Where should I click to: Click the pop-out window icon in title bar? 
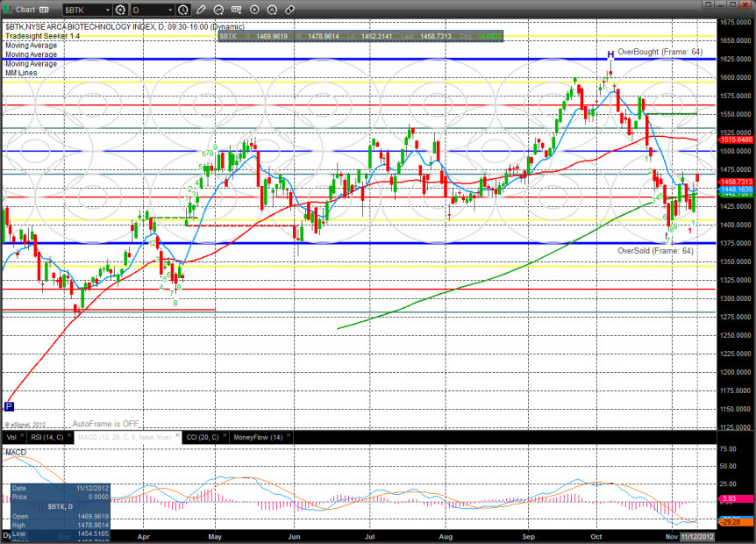708,4
